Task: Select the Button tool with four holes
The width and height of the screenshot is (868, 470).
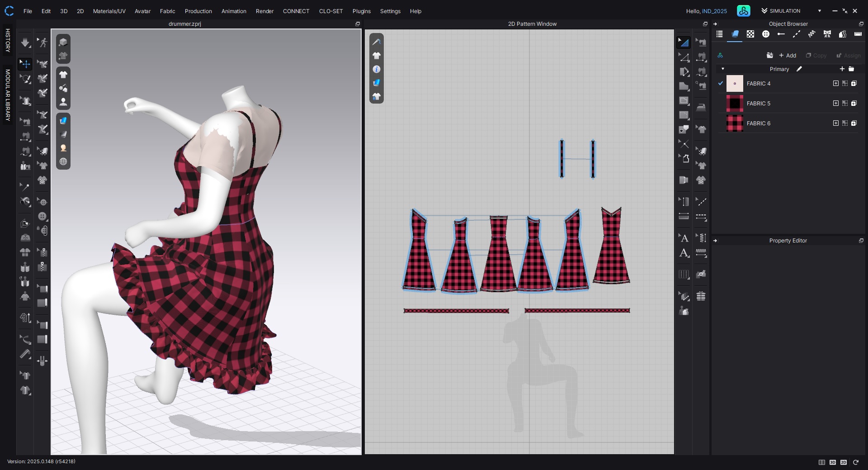Action: coord(42,216)
